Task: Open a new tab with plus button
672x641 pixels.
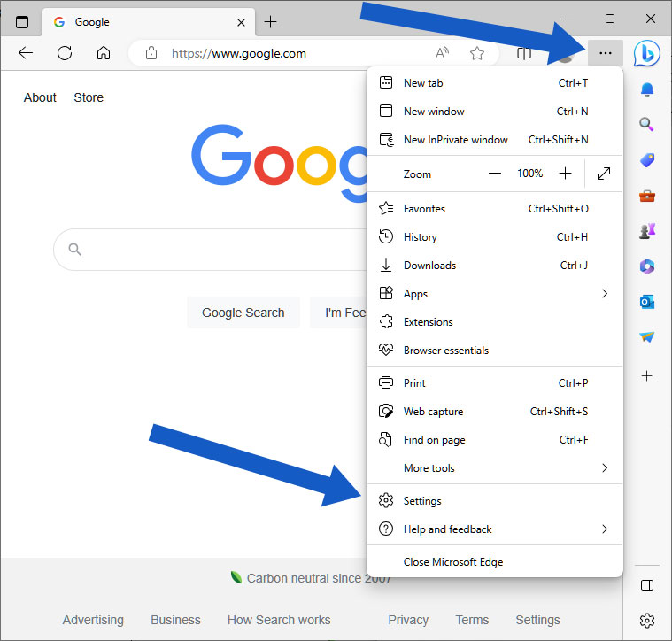Action: [270, 21]
